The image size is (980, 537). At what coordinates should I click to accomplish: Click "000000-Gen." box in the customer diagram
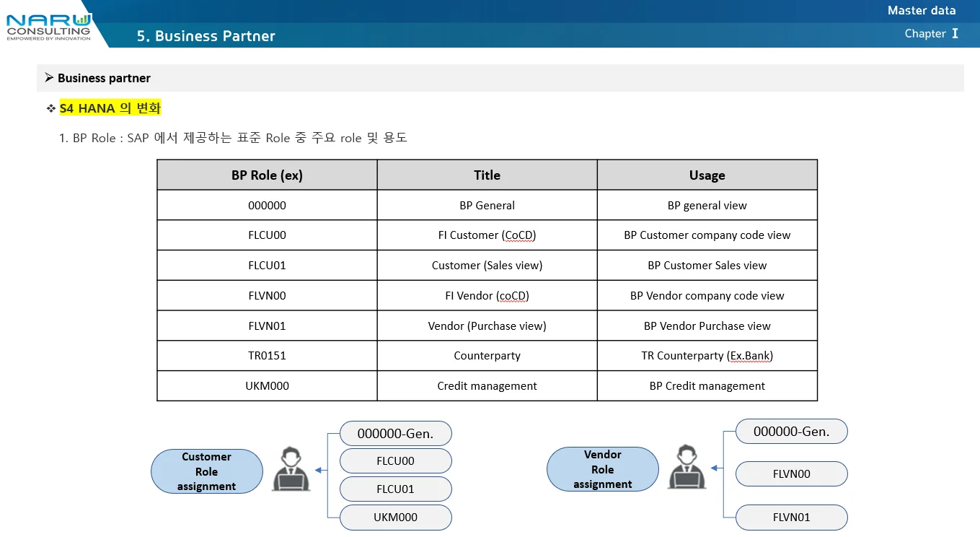395,434
